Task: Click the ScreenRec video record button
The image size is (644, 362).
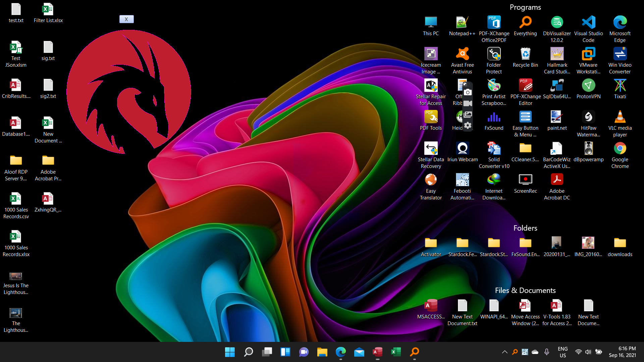Action: 468,103
